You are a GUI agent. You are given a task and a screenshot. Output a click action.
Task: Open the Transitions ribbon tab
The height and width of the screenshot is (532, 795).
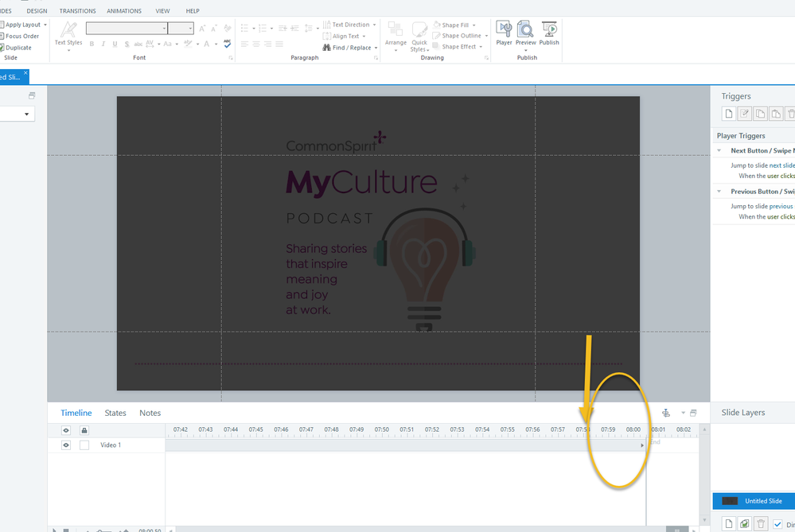pyautogui.click(x=77, y=11)
